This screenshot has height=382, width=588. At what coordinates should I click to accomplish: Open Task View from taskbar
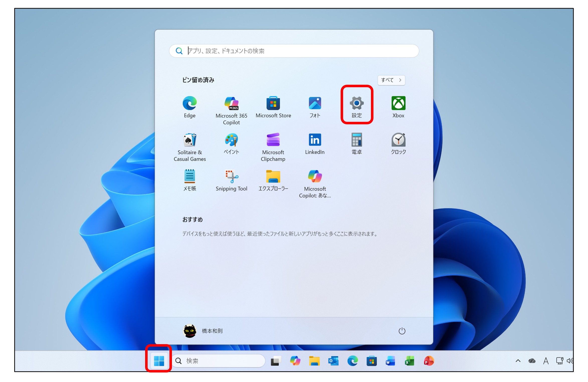[275, 361]
